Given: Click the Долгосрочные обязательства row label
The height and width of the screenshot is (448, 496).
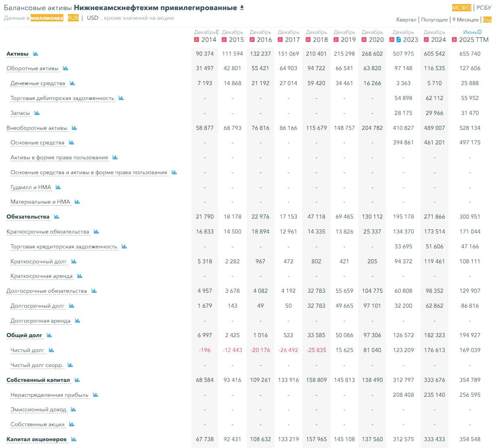Looking at the screenshot, I should 46,291.
